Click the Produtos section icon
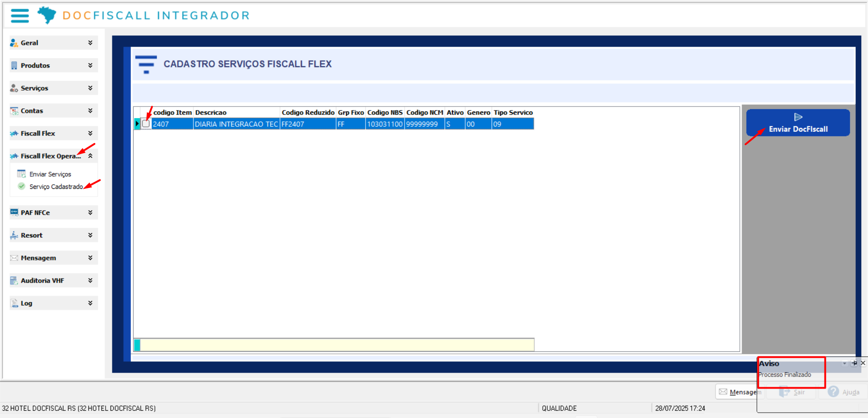Viewport: 868px width, 418px height. [x=14, y=66]
